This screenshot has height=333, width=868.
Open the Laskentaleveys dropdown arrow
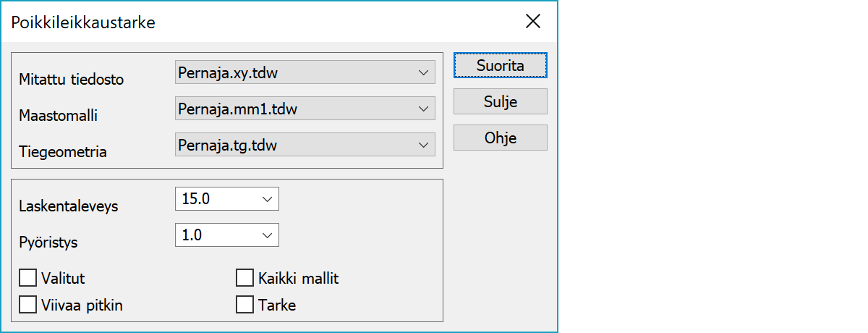click(267, 199)
